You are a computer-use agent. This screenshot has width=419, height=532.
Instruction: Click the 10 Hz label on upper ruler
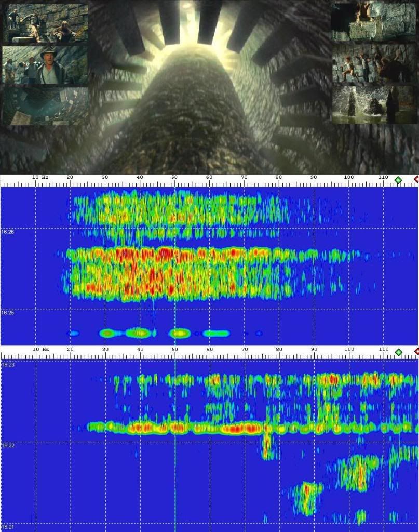[x=40, y=178]
